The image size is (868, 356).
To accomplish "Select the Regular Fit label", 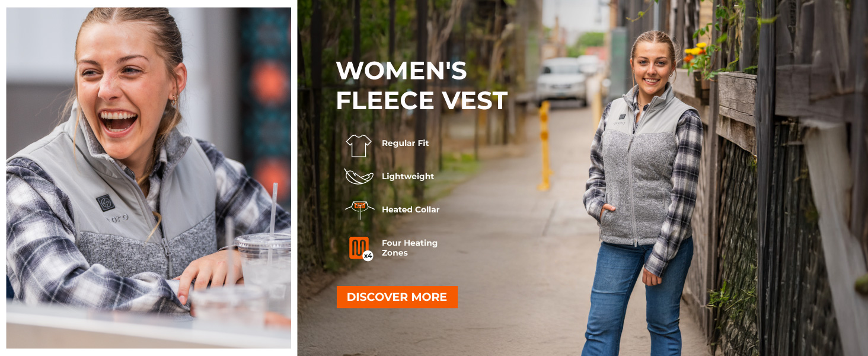I will pyautogui.click(x=405, y=143).
